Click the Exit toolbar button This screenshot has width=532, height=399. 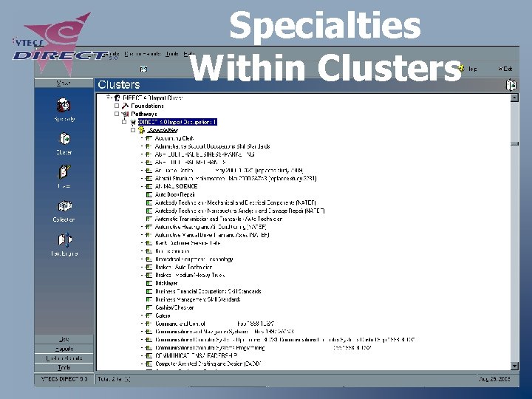pos(505,69)
